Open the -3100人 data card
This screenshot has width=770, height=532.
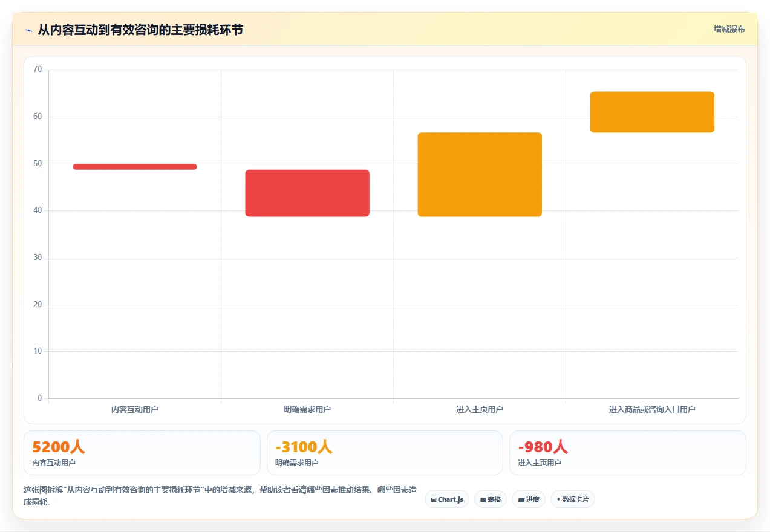[x=385, y=453]
